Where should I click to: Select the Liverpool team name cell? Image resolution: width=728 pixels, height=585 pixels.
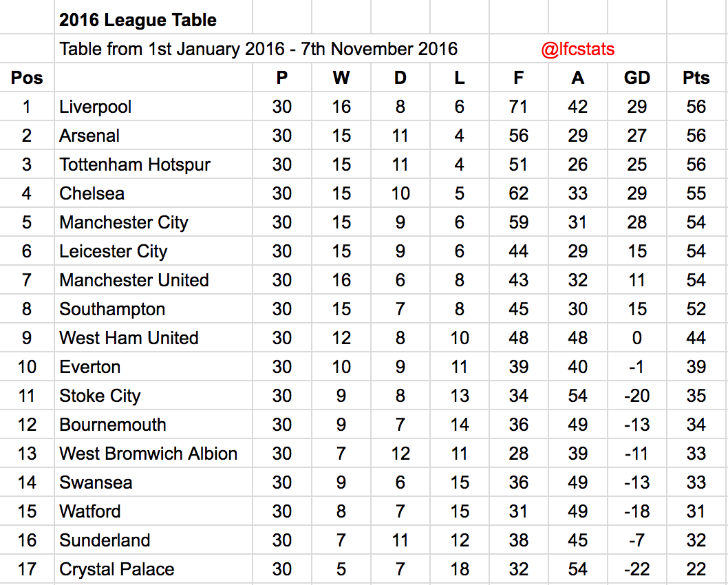tap(153, 106)
